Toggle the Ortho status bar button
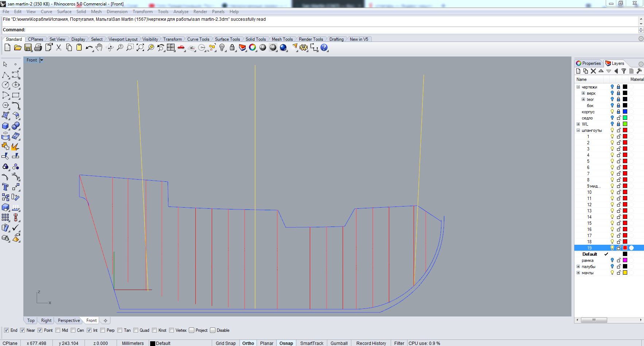 click(x=248, y=343)
